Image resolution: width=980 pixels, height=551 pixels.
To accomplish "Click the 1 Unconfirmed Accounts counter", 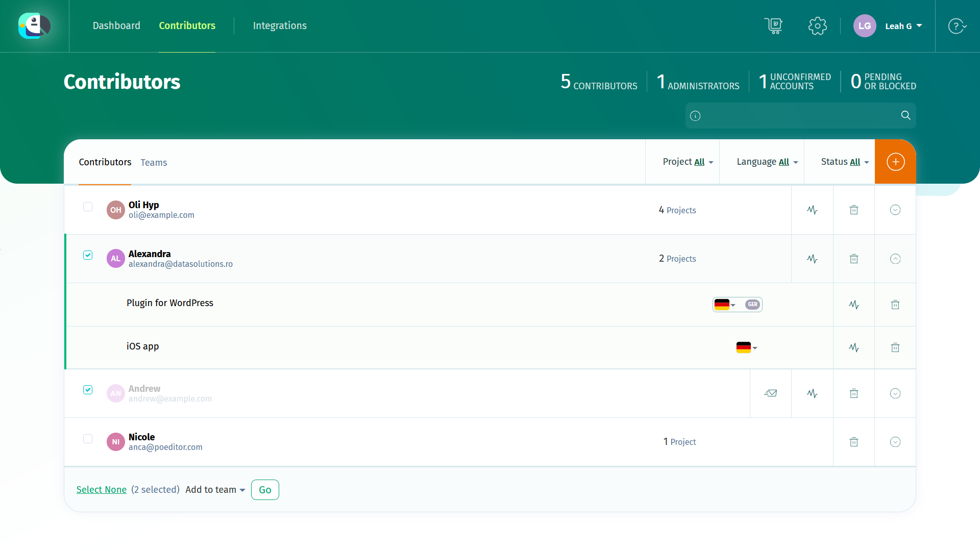I will pos(795,82).
